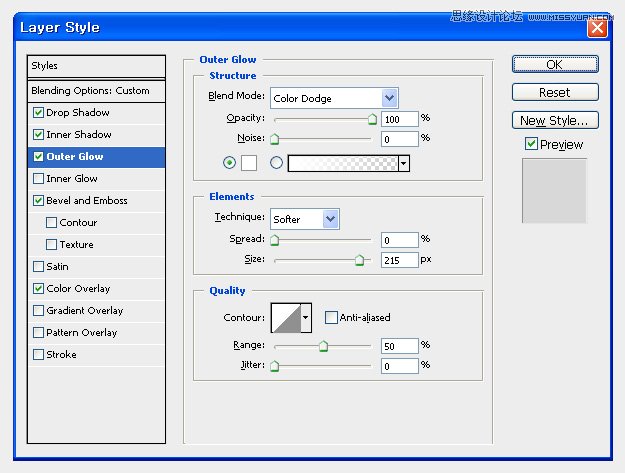Expand the gradient picker dropdown arrow

coord(404,163)
